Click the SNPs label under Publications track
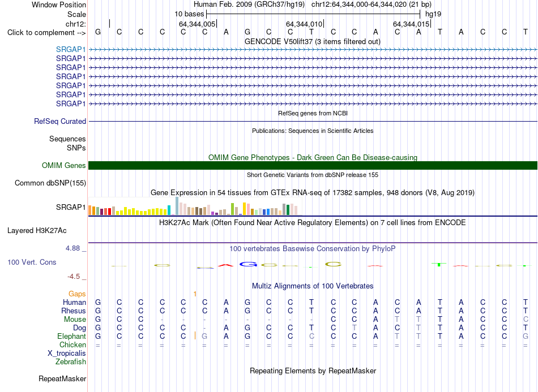 pos(76,148)
